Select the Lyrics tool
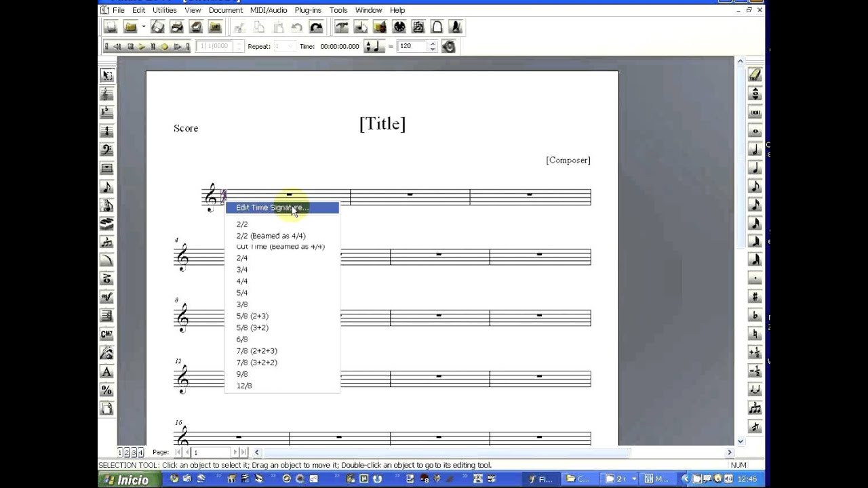868x488 pixels. [106, 353]
